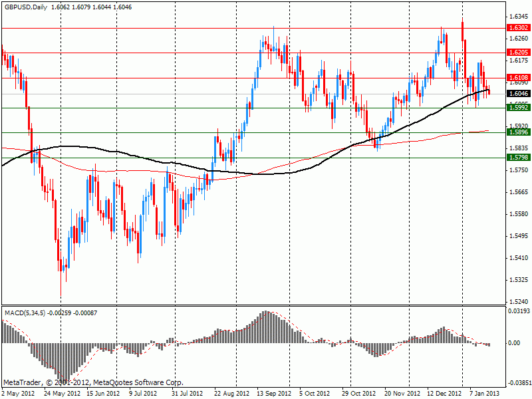
Task: Select the 1.6345 price axis value
Action: coord(517,16)
